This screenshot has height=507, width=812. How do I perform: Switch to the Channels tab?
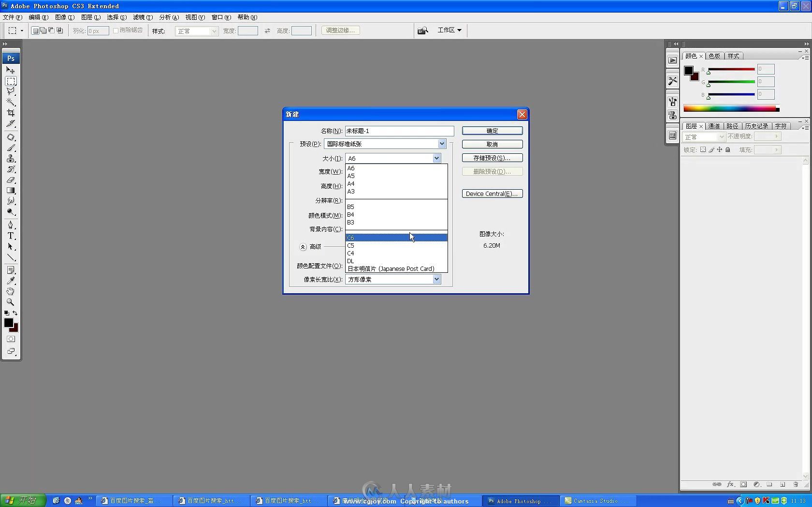[x=714, y=126]
